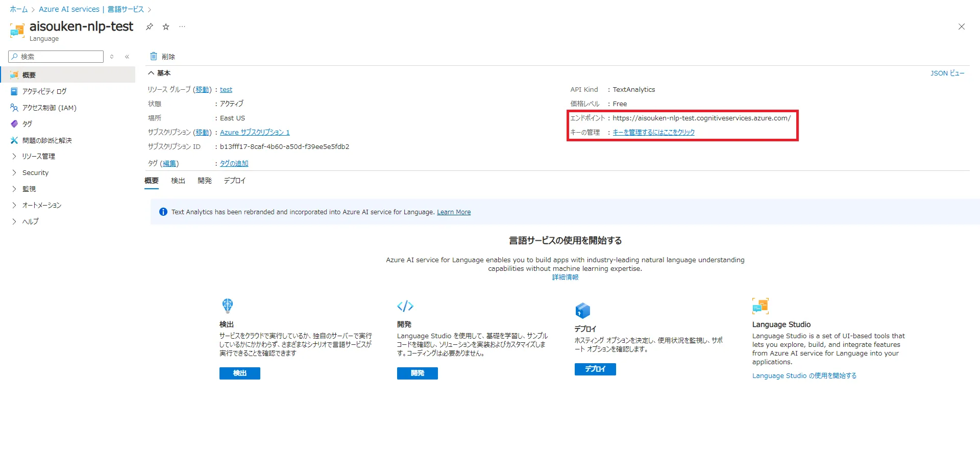Open 概要 in the sidebar

click(x=67, y=75)
